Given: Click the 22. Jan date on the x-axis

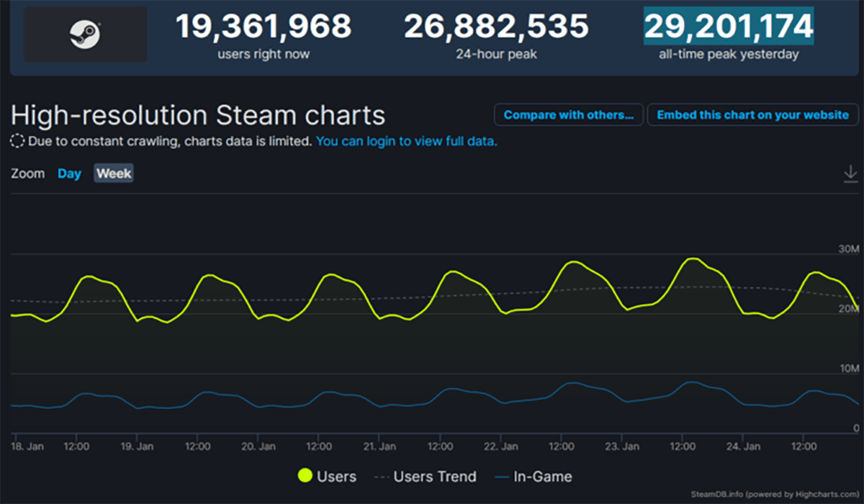Looking at the screenshot, I should [x=503, y=446].
